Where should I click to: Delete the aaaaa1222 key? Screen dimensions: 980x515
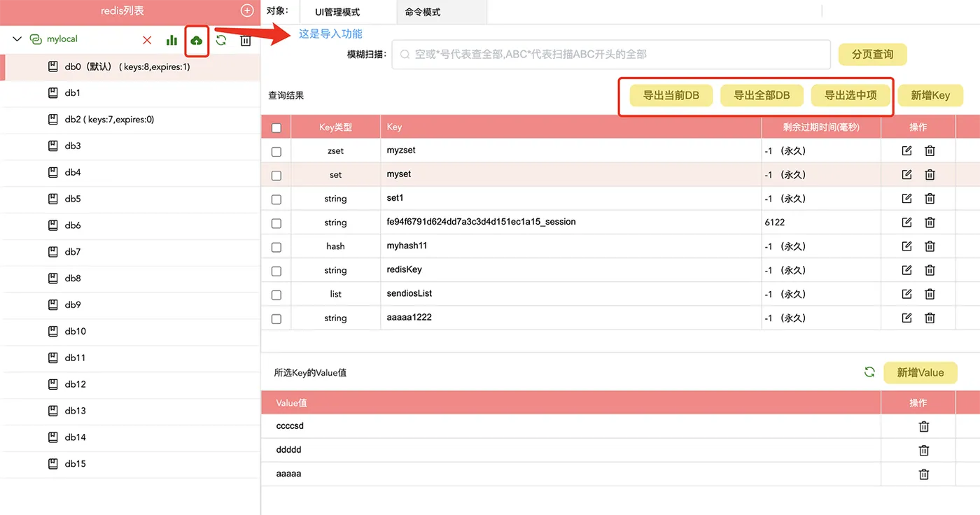[x=930, y=318]
